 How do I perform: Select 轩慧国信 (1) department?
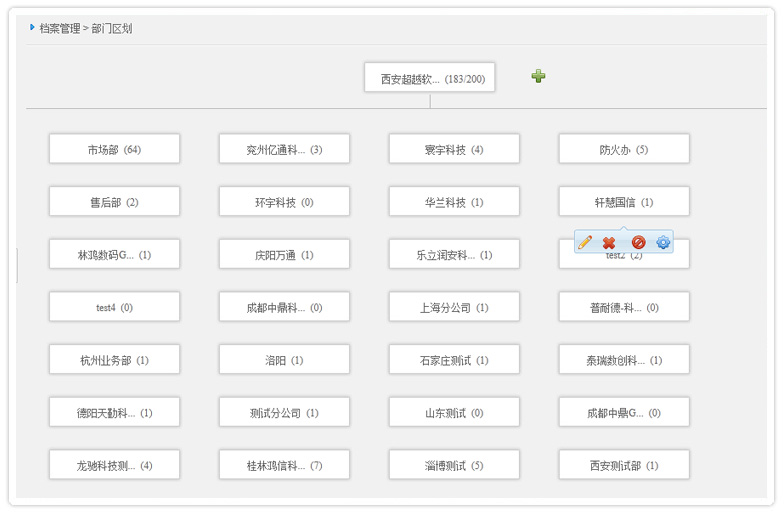(x=624, y=202)
